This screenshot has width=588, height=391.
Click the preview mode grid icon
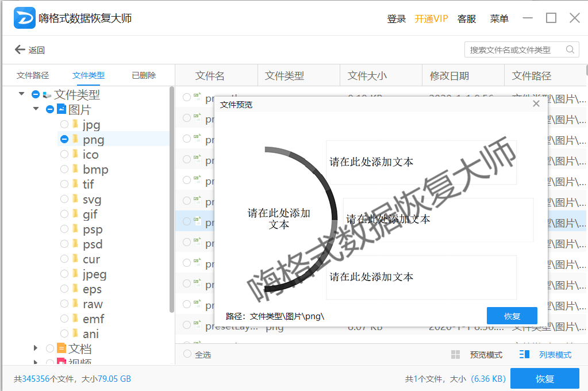point(455,355)
